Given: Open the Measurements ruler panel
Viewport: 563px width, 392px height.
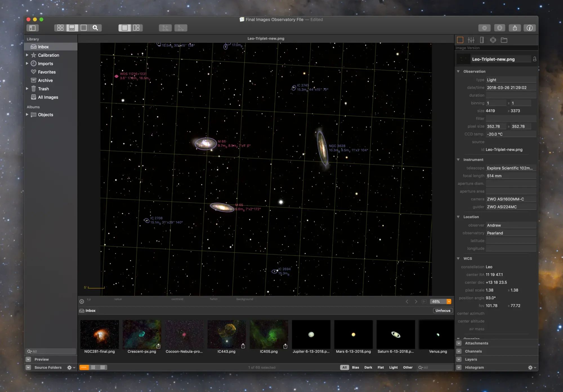Looking at the screenshot, I should [x=482, y=40].
